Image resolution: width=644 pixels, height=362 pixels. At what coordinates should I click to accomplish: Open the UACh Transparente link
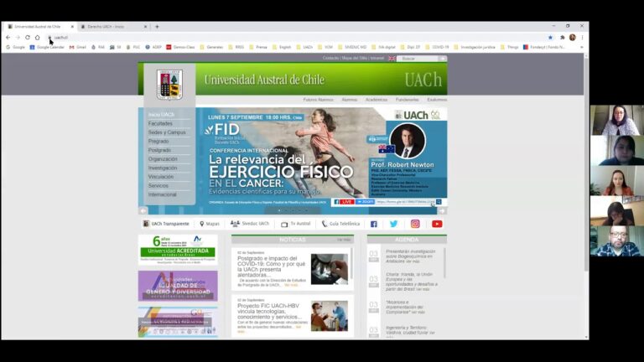point(166,224)
